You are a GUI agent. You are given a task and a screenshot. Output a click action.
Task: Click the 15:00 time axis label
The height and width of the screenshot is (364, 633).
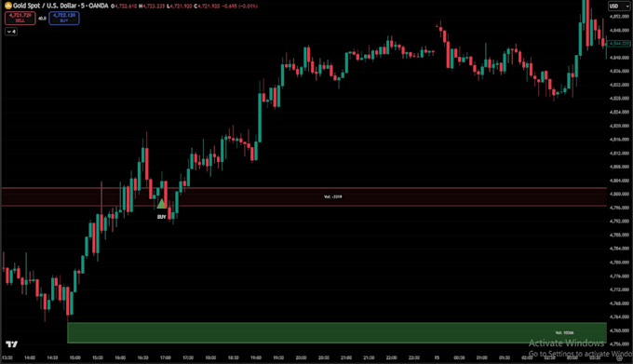click(75, 357)
